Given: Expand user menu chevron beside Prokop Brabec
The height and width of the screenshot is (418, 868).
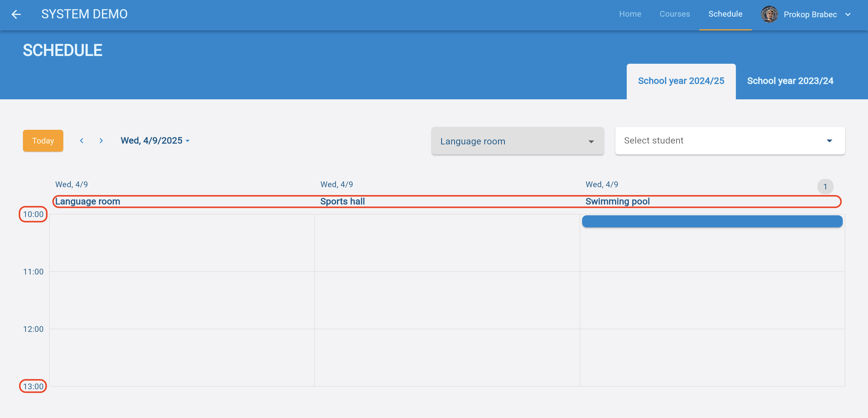Looking at the screenshot, I should pyautogui.click(x=848, y=14).
